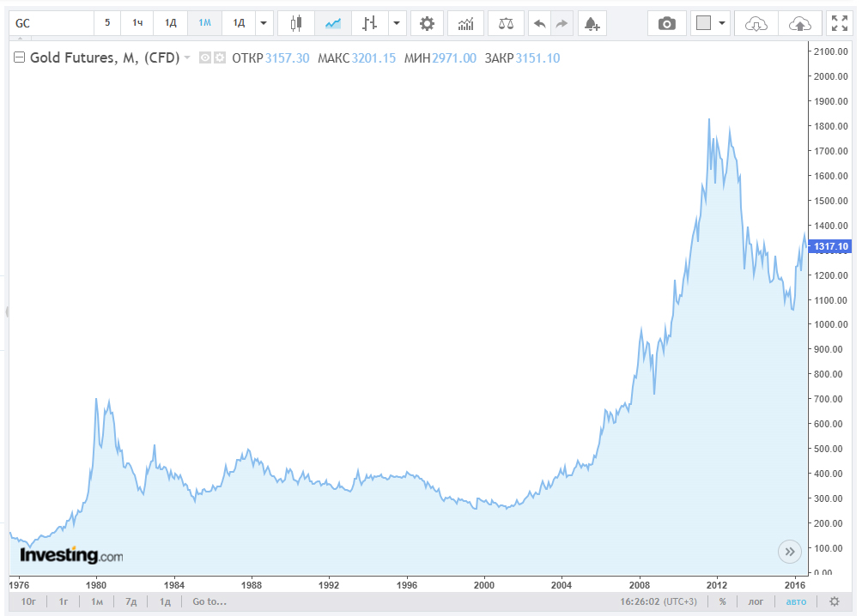Image resolution: width=862 pixels, height=616 pixels.
Task: Click the Go to... button
Action: 209,601
